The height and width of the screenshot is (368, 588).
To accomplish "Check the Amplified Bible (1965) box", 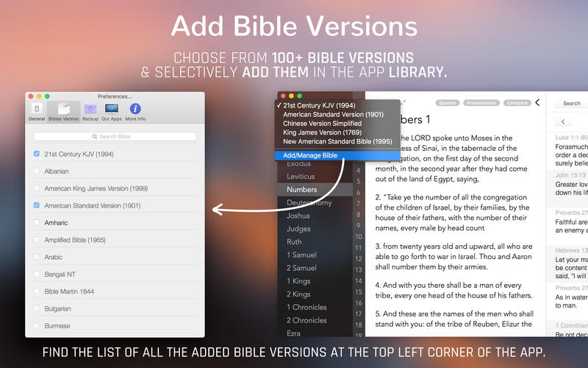I will tap(36, 240).
